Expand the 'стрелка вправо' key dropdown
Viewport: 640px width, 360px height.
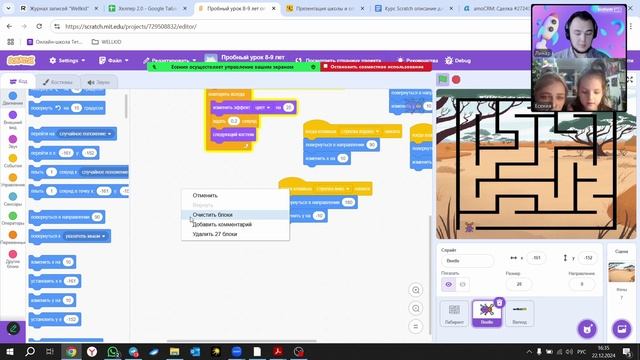(x=360, y=131)
